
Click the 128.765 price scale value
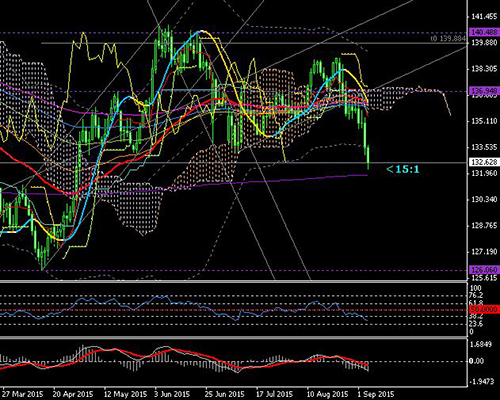tap(484, 226)
